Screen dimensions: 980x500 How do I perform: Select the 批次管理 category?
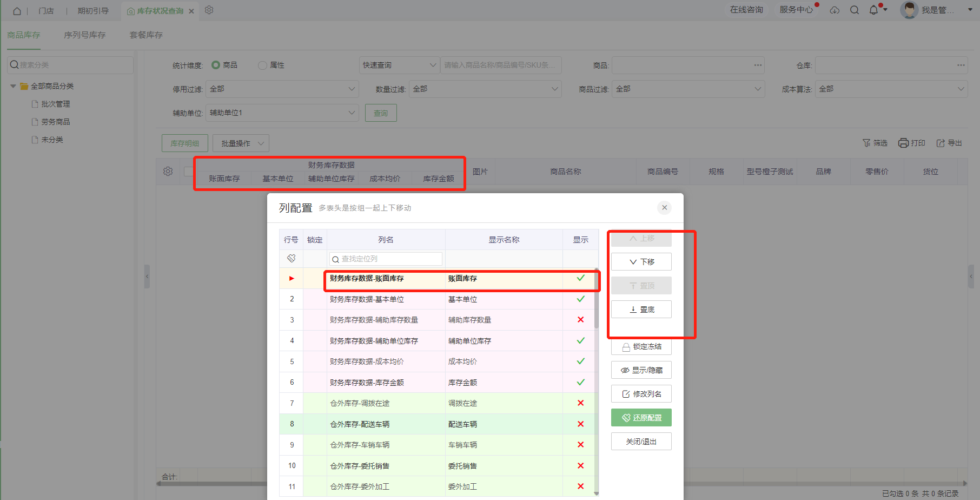pos(56,104)
